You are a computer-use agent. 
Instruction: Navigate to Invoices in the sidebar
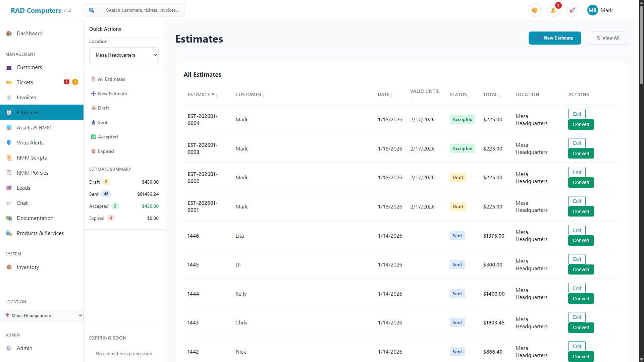[26, 97]
